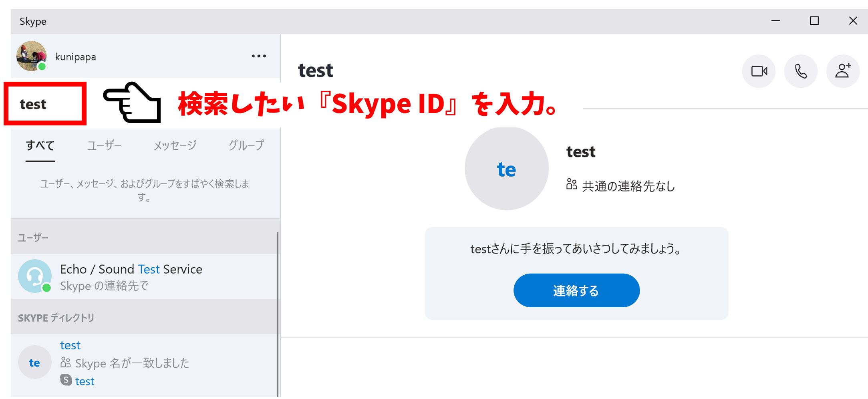
Task: Click the Echo / Sound Test Service avatar
Action: pyautogui.click(x=35, y=276)
